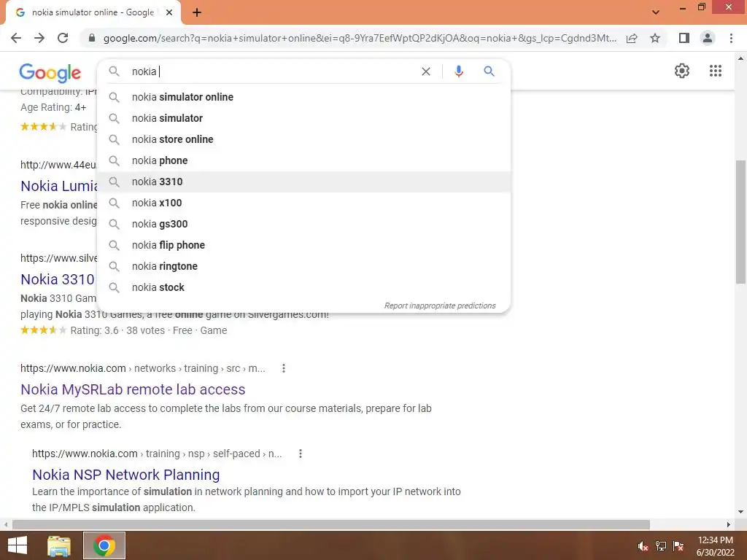Select suggestion nokia simulator online
747x560 pixels.
304,97
